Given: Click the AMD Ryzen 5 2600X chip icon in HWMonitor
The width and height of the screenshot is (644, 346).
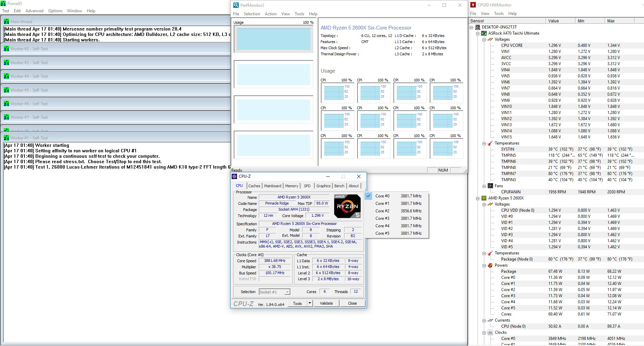Looking at the screenshot, I should 484,198.
